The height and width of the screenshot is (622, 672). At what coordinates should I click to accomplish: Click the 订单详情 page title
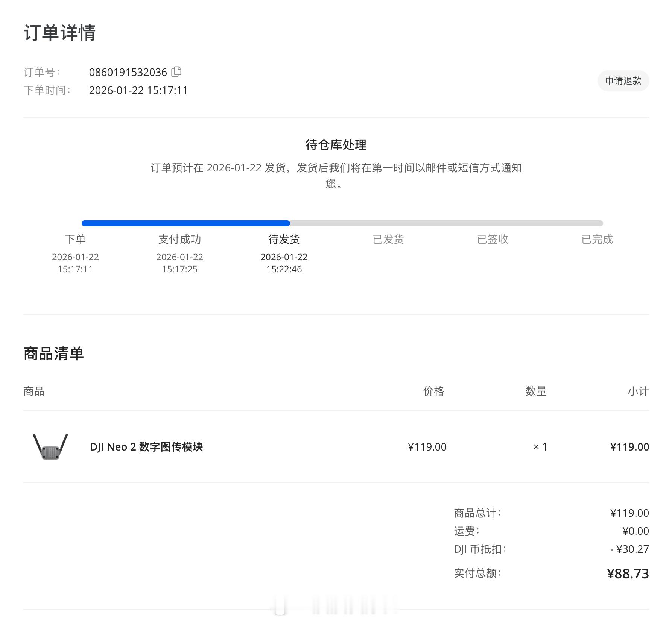pyautogui.click(x=59, y=33)
